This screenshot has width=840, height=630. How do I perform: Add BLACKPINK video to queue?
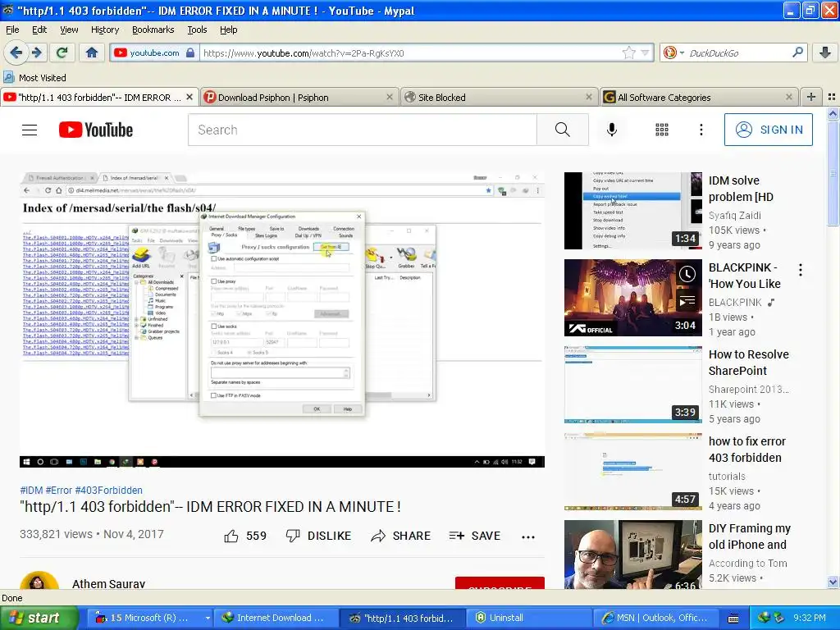pyautogui.click(x=687, y=300)
